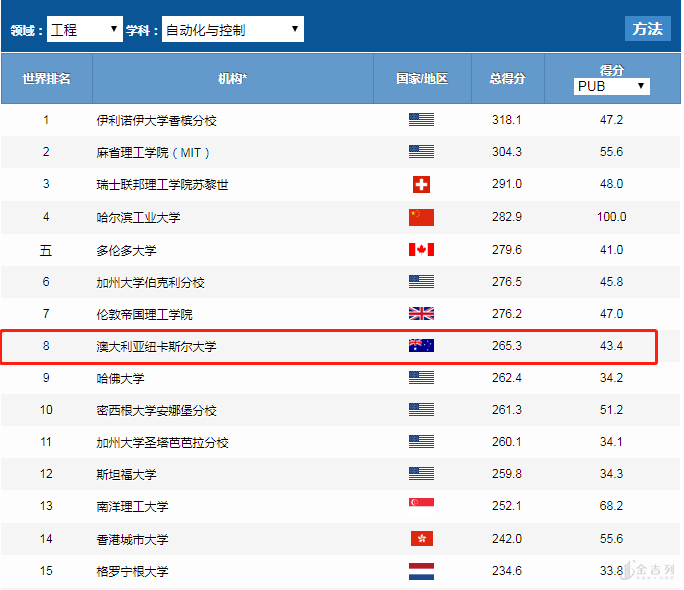This screenshot has width=684, height=590.
Task: Expand the PUB score type dropdown
Action: (612, 87)
